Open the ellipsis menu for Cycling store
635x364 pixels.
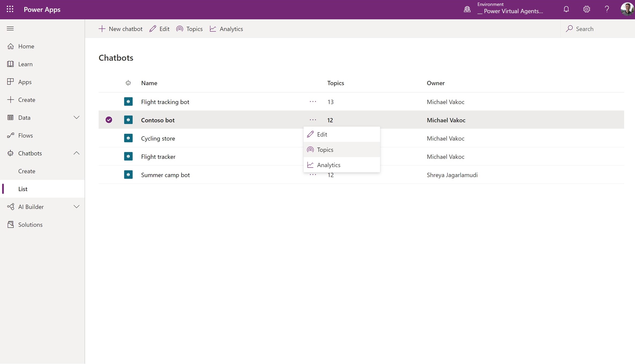click(x=312, y=138)
